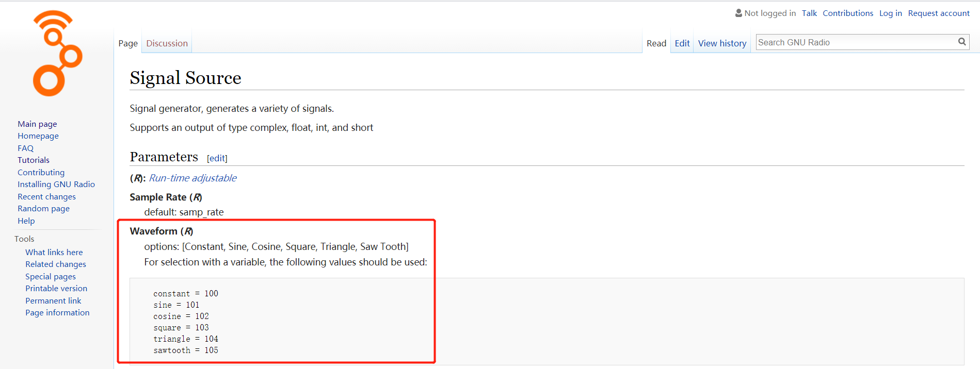The height and width of the screenshot is (369, 980).
Task: Open the Special pages link
Action: tap(51, 276)
